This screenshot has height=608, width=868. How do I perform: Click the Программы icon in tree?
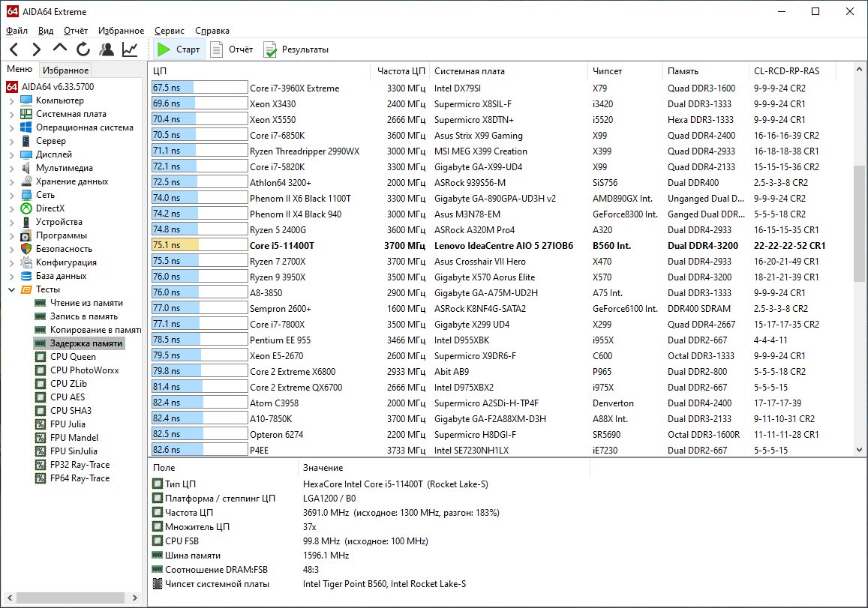26,235
